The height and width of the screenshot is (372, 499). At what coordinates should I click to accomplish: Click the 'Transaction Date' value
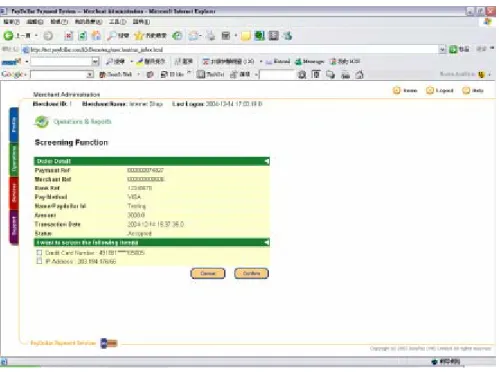[x=155, y=224]
